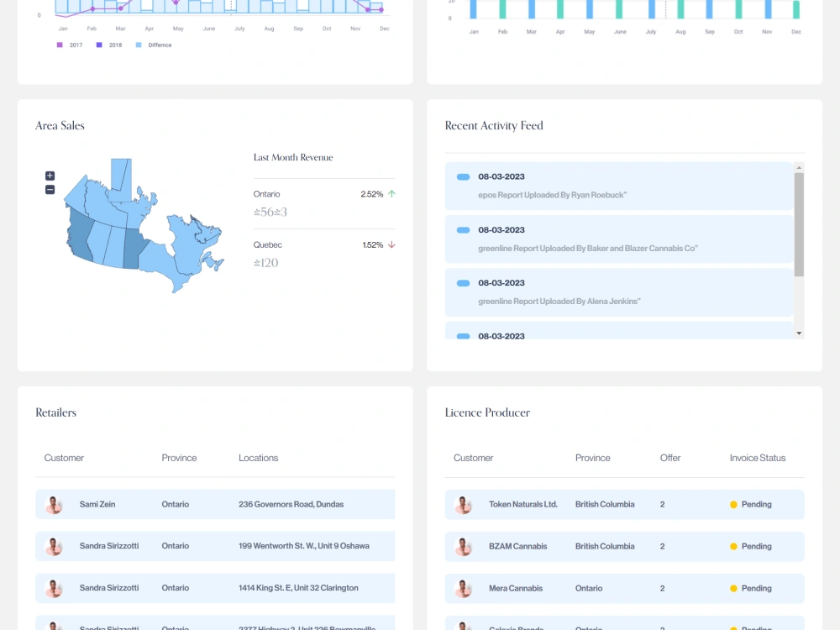Click the 1.52% Quebec change value
Viewport: 840px width, 630px height.
(372, 244)
